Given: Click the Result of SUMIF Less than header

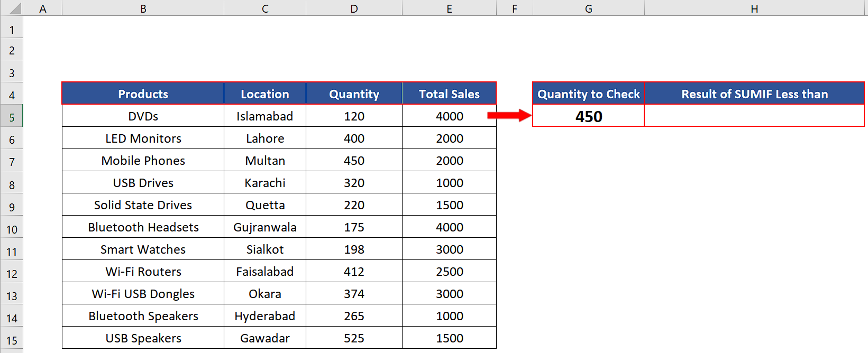Looking at the screenshot, I should tap(754, 94).
